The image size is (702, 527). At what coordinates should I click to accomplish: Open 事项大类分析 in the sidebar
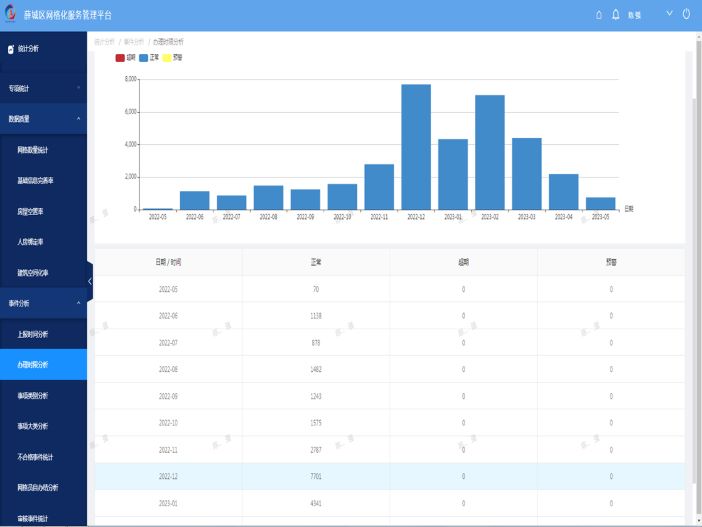(x=43, y=426)
